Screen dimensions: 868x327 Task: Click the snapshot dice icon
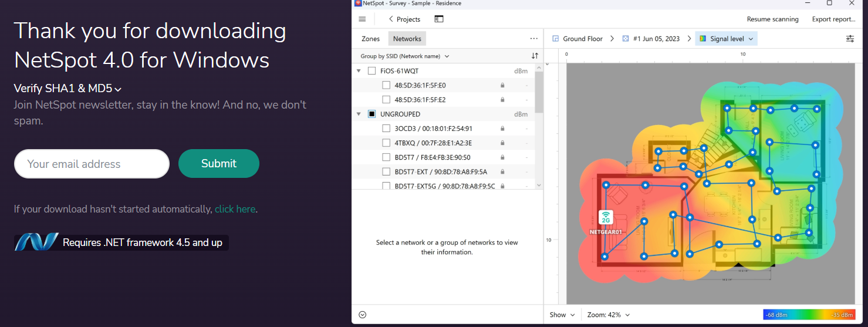click(x=626, y=39)
